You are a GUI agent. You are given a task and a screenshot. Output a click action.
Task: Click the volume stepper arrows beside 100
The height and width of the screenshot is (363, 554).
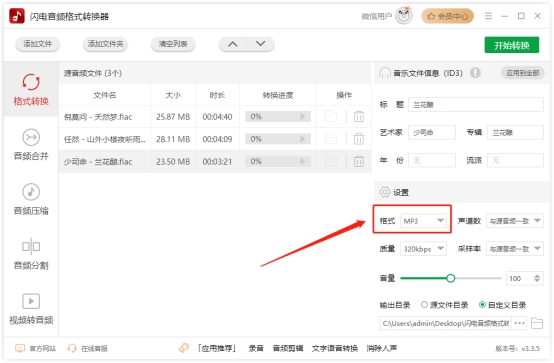[537, 278]
